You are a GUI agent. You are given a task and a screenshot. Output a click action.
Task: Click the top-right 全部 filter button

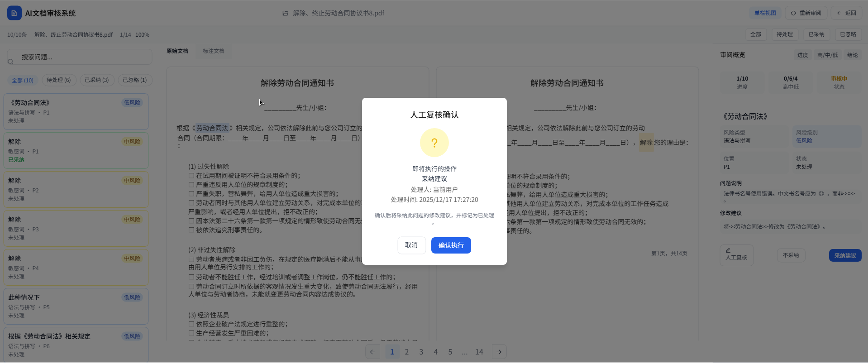(756, 34)
